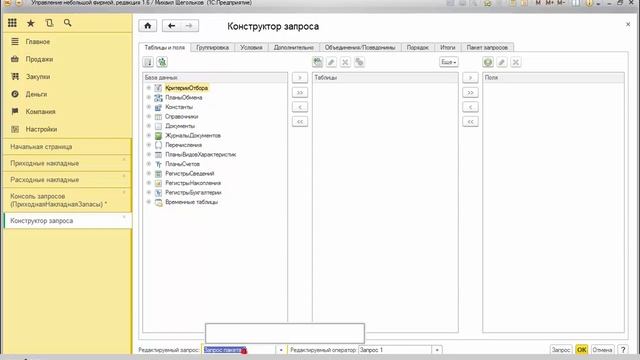
Task: Click the search magnifier icon
Action: [67, 23]
